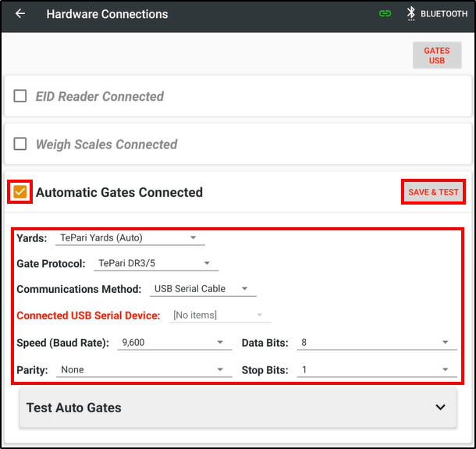
Task: Open the BLUETOOTH label in header
Action: tap(444, 14)
